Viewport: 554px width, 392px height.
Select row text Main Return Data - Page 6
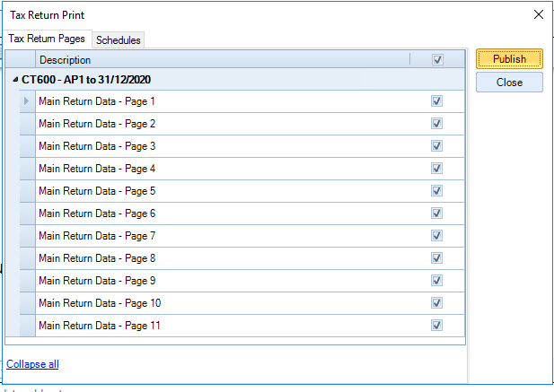(x=97, y=213)
